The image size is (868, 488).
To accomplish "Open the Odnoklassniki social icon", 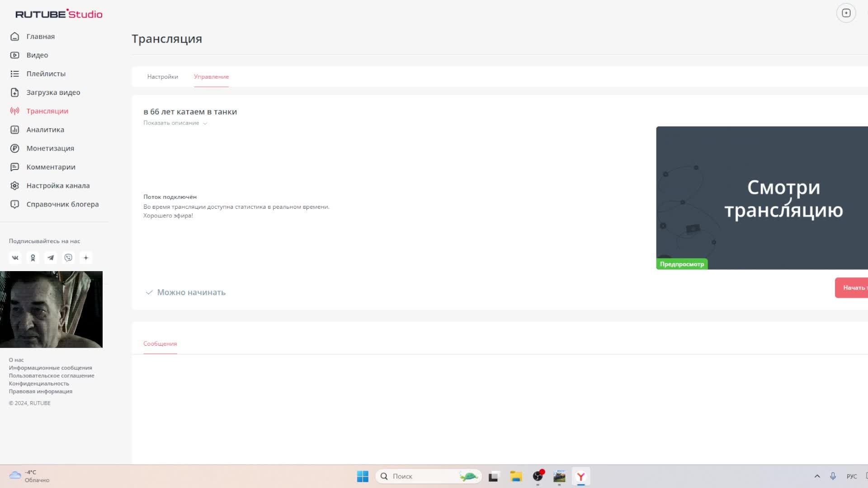I will click(33, 258).
